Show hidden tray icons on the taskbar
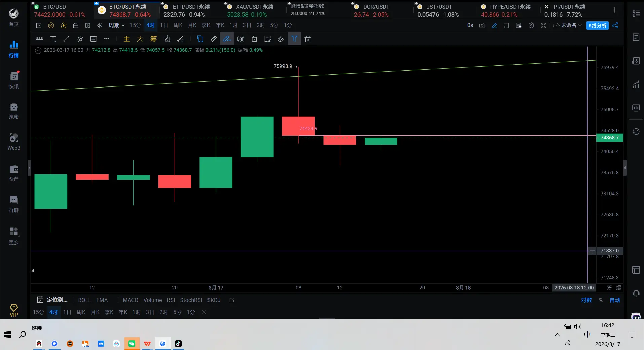Viewport: 644px width, 350px height. click(557, 335)
